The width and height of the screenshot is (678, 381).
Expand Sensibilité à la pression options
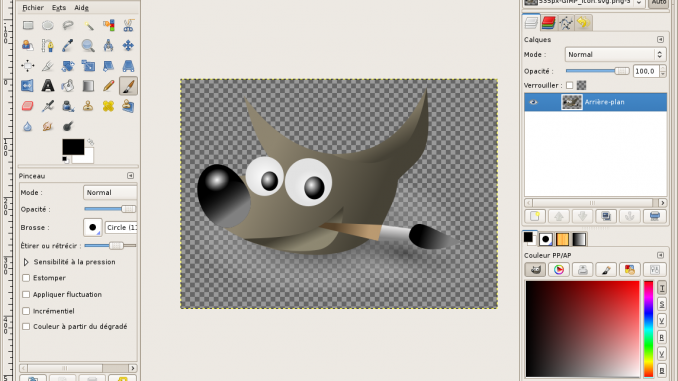coord(26,262)
